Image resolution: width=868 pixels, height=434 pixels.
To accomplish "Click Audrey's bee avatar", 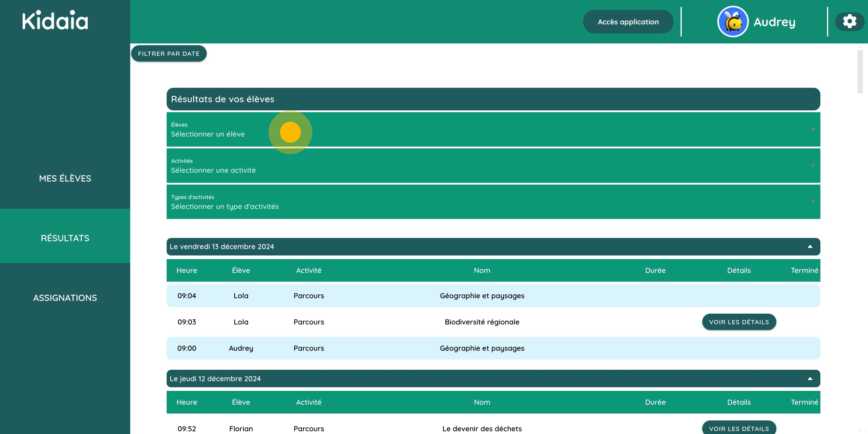I will tap(732, 21).
